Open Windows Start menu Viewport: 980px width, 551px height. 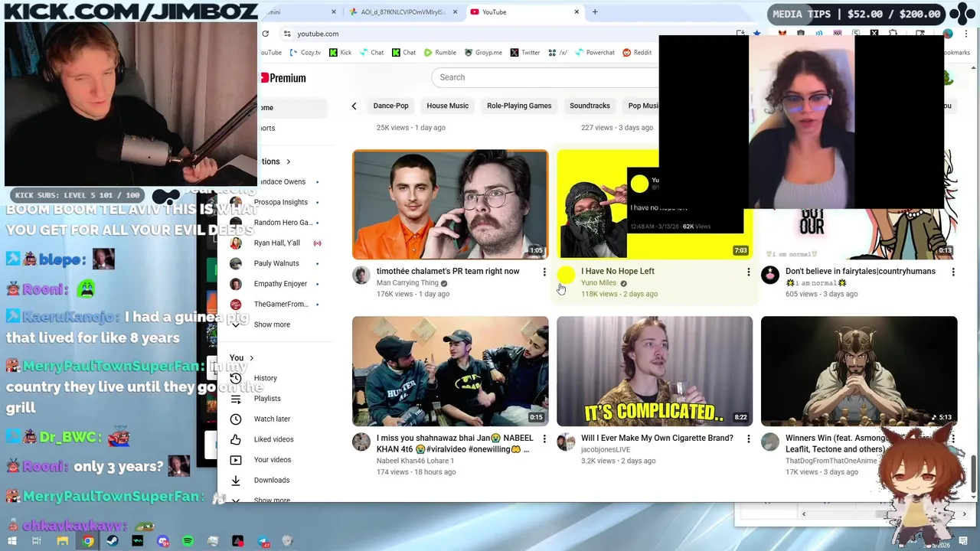[x=11, y=542]
